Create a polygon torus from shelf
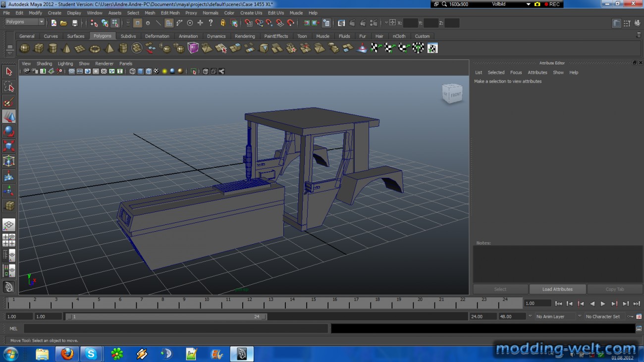Screen dimensions: 644x362 coord(94,48)
